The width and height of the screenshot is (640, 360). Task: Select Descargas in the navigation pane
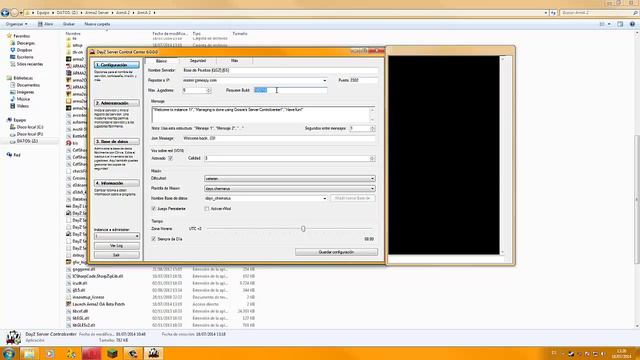(26, 43)
